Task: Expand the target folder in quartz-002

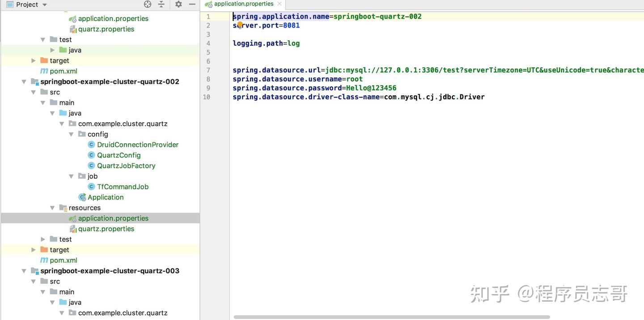Action: [34, 250]
